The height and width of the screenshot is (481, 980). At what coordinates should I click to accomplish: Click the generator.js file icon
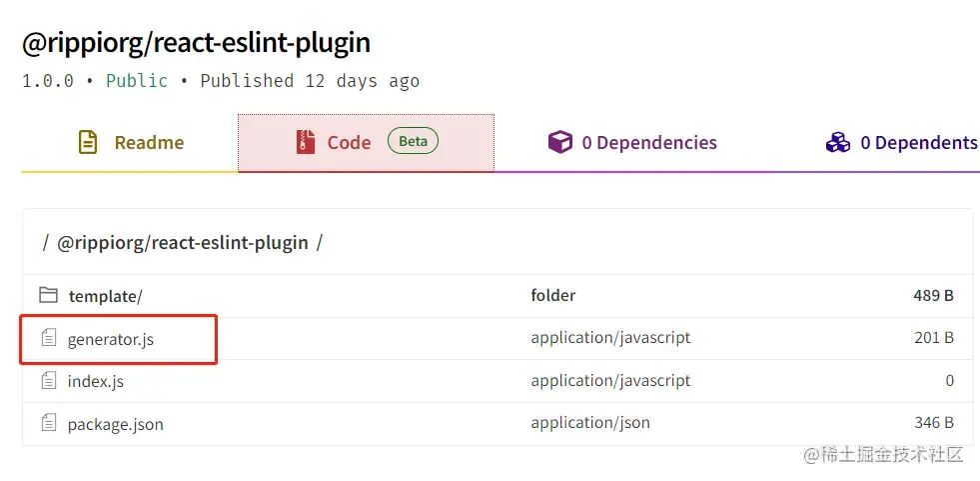click(x=48, y=339)
